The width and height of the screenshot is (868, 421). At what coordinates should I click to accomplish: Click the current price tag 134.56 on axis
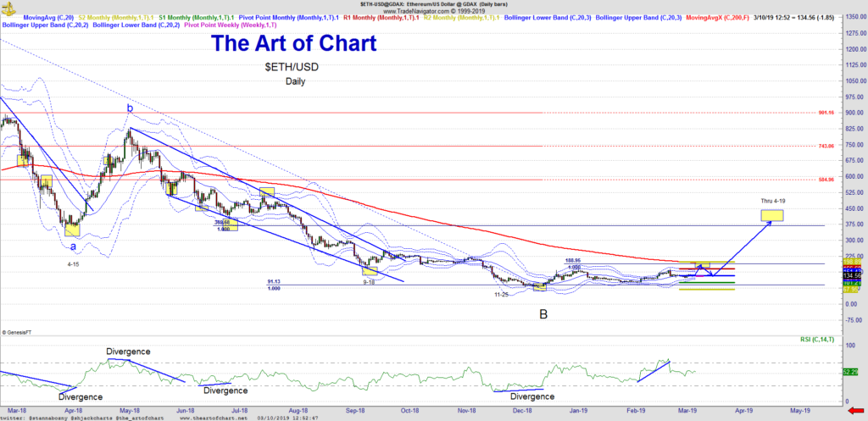pos(853,275)
